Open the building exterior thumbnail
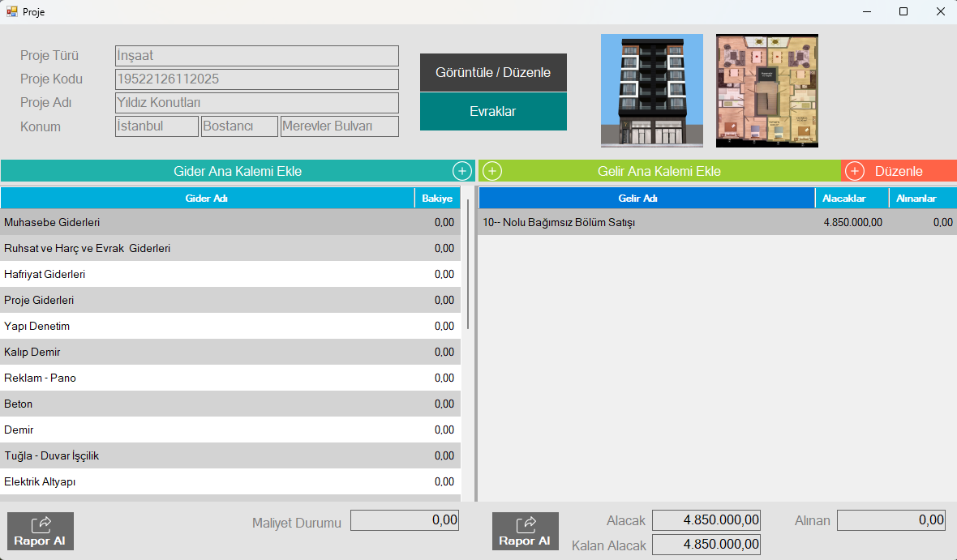This screenshot has width=957, height=560. (651, 91)
